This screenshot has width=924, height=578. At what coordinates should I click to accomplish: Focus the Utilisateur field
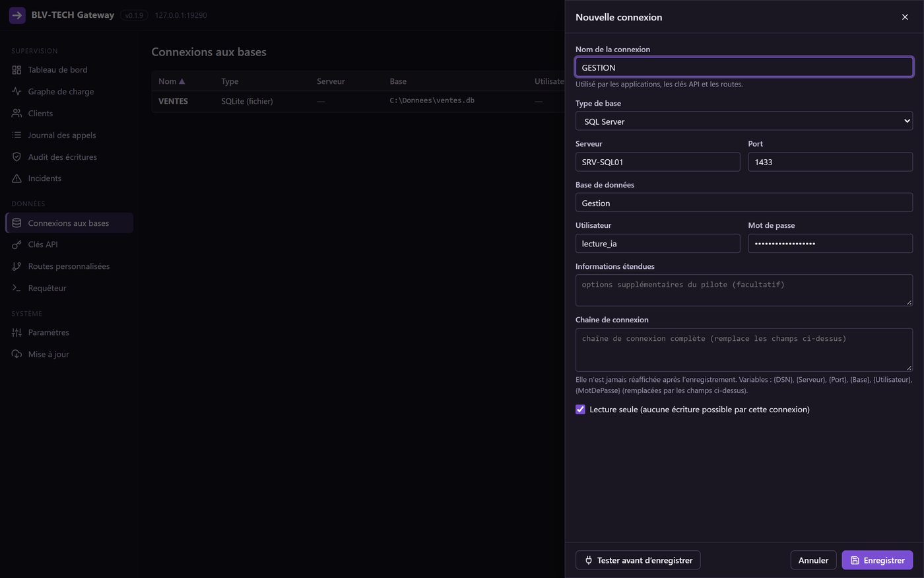tap(657, 244)
